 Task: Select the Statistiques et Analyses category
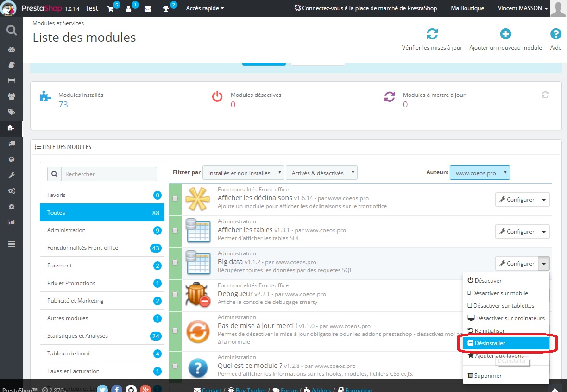tap(102, 336)
